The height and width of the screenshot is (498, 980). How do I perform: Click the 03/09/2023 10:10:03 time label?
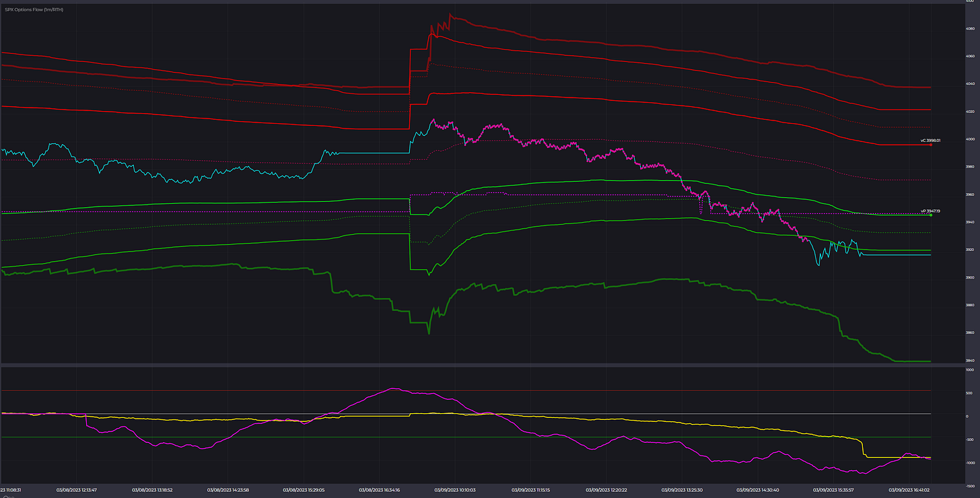tap(455, 490)
